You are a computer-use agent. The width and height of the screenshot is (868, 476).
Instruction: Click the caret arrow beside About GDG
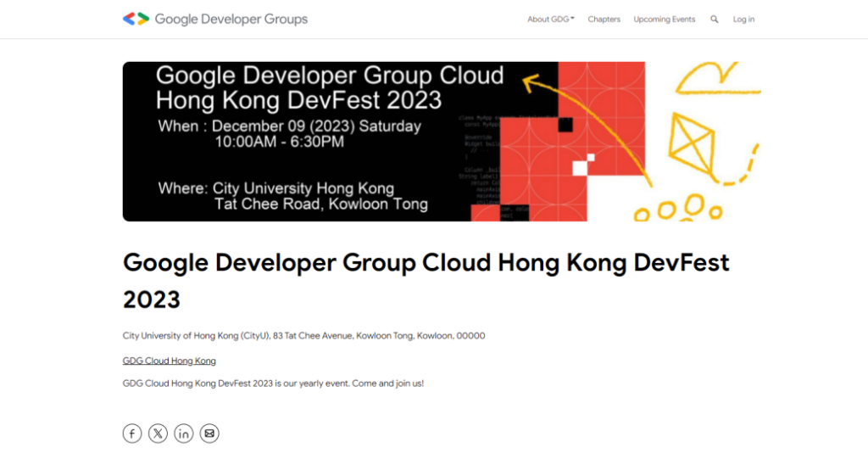tap(573, 19)
